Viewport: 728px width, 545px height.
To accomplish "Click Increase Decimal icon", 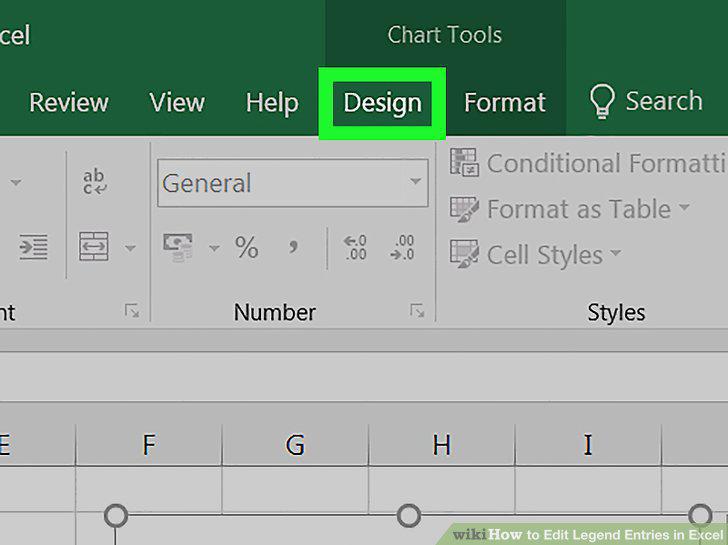I will click(356, 247).
